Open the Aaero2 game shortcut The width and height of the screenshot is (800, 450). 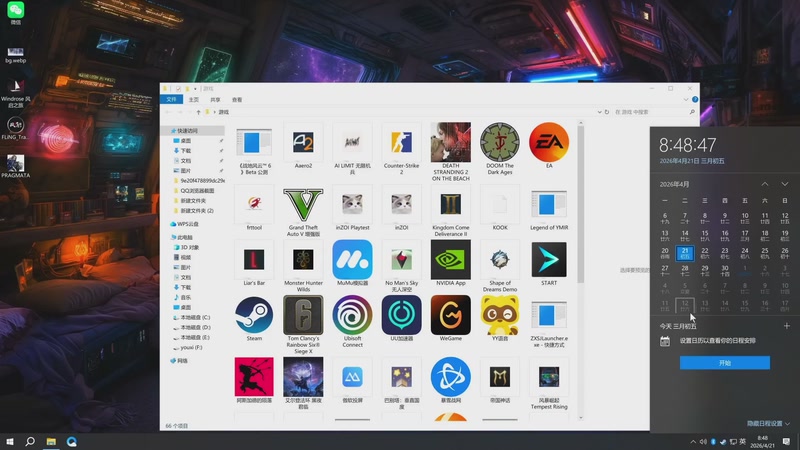[303, 146]
